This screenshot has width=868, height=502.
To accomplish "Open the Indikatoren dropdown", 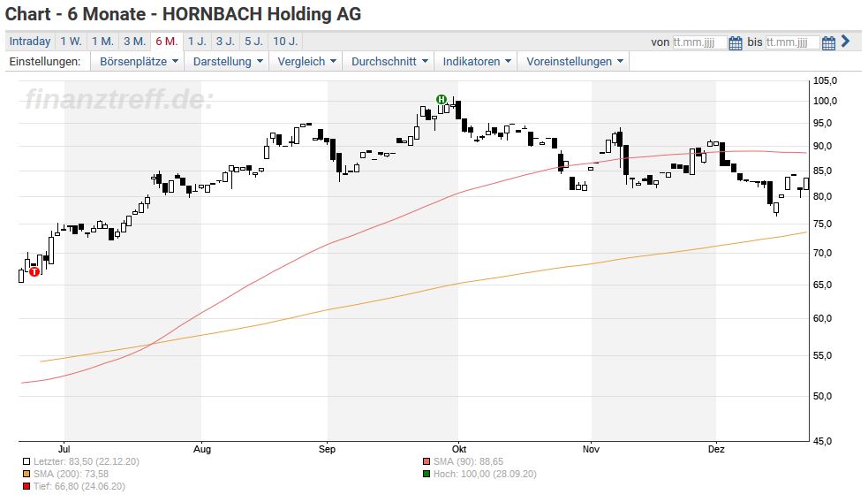I will click(x=476, y=62).
